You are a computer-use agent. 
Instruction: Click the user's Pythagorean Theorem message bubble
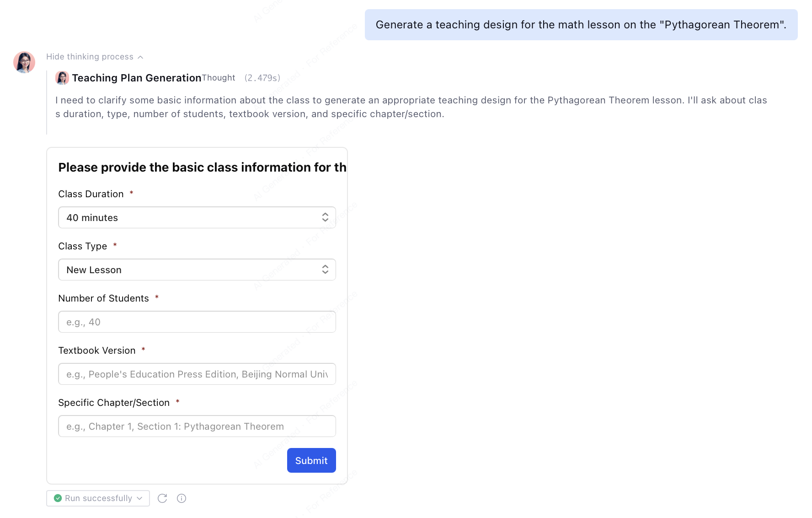581,25
